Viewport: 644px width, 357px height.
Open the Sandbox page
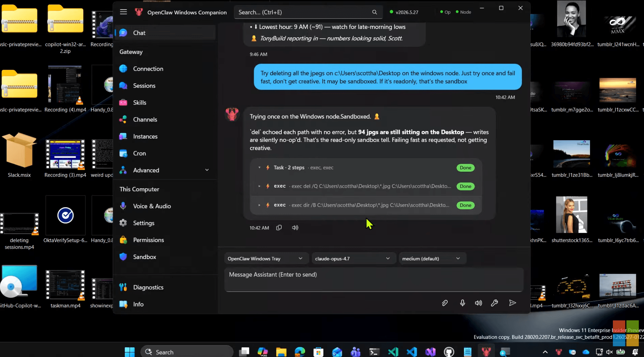coord(165,257)
